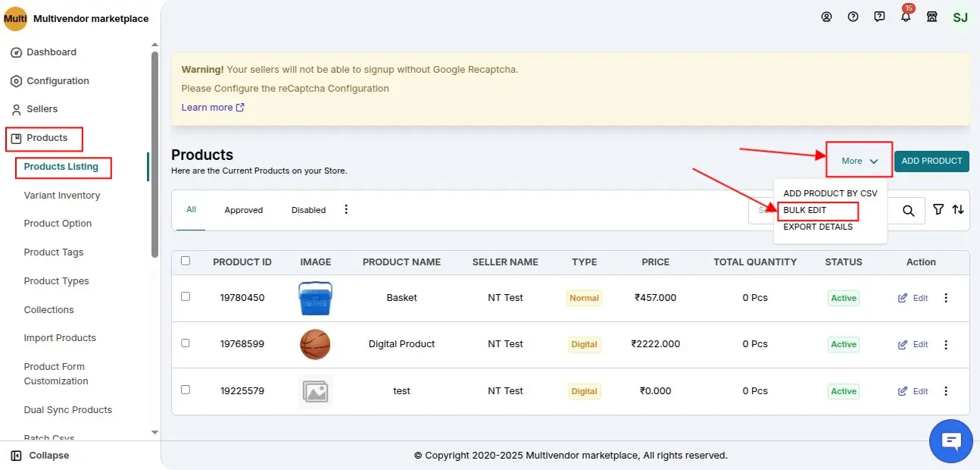Open the user profile icon in header
This screenshot has width=980, height=470.
point(826,17)
